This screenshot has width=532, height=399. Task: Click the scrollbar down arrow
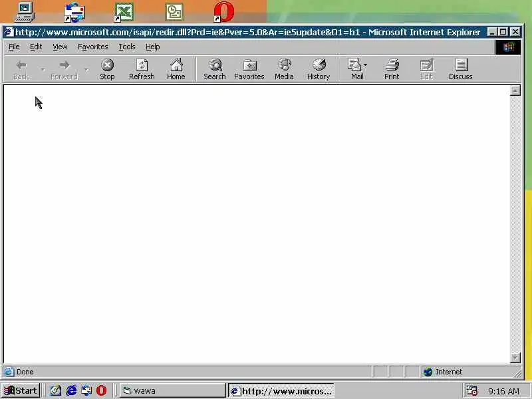pos(515,358)
